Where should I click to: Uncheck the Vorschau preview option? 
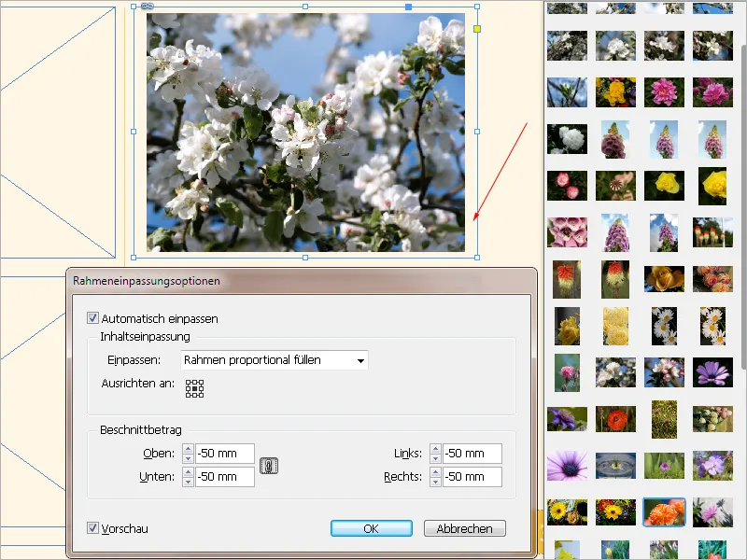(92, 527)
